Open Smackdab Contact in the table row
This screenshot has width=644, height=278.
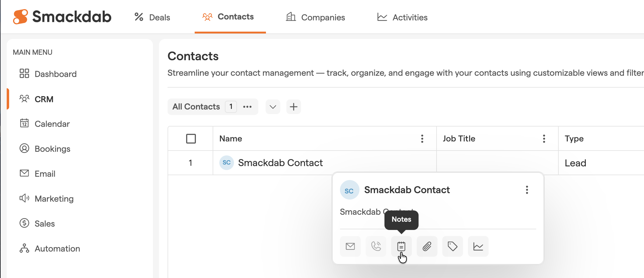pyautogui.click(x=280, y=163)
